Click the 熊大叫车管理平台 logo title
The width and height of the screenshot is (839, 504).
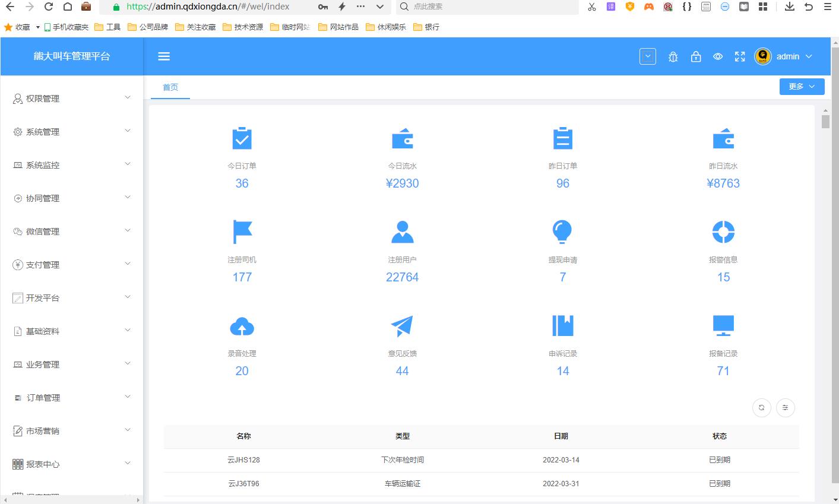pos(72,56)
